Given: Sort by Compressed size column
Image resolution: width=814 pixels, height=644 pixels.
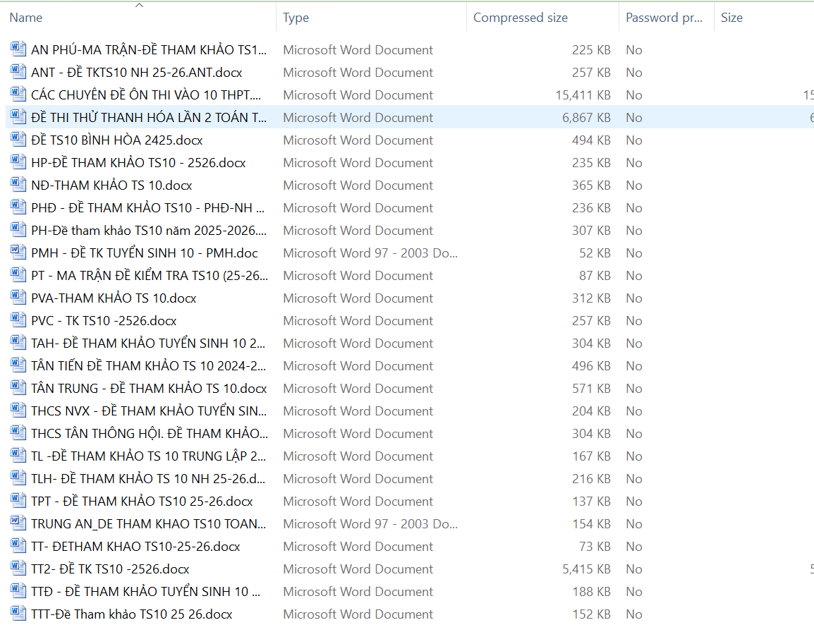Looking at the screenshot, I should point(521,18).
